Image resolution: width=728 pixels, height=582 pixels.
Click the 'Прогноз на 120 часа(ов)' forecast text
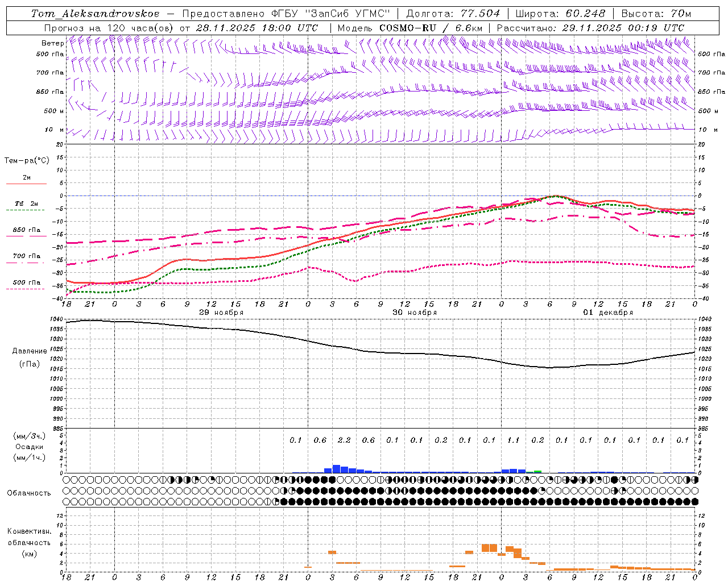pyautogui.click(x=109, y=28)
